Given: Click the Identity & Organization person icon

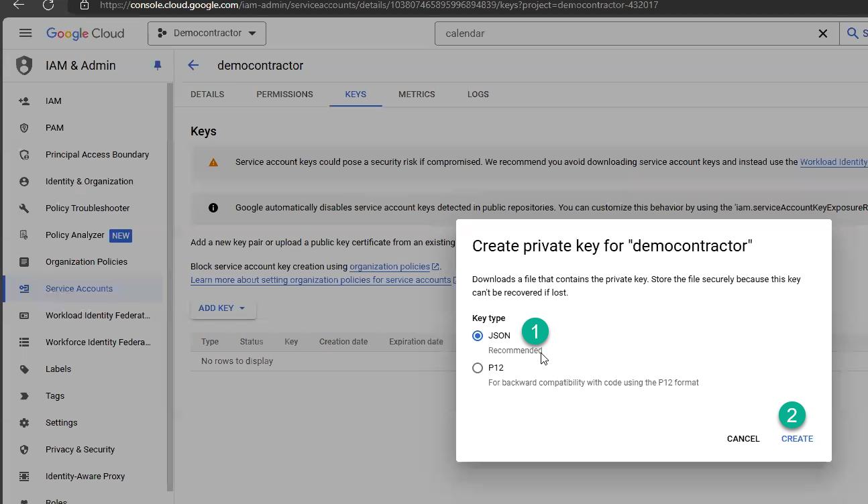Looking at the screenshot, I should 24,182.
